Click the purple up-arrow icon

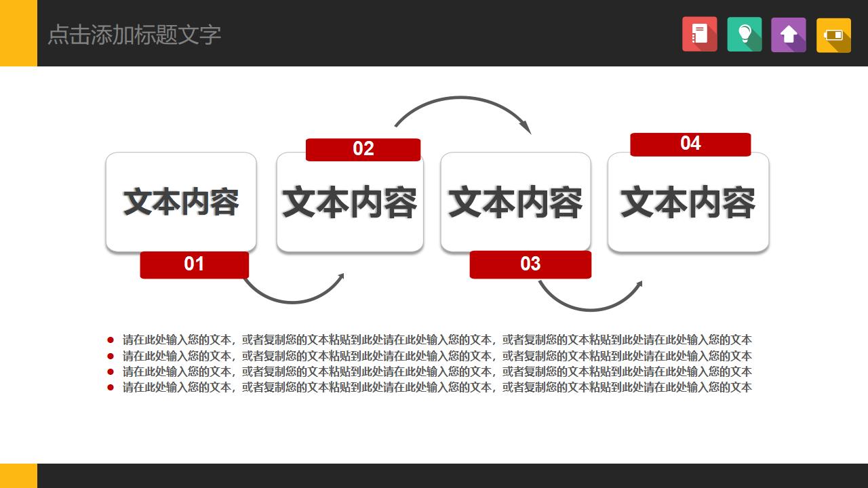789,35
